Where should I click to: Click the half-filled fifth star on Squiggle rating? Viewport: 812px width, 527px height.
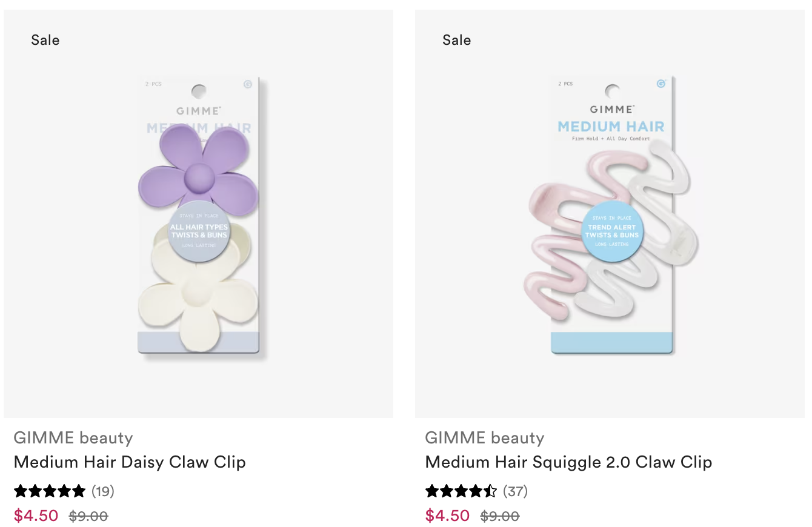point(491,491)
